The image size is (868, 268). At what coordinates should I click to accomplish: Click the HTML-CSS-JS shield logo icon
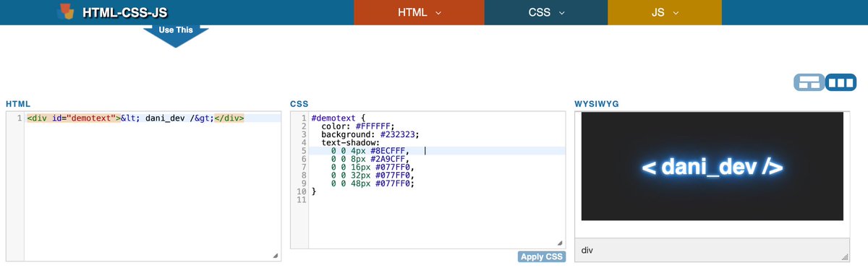click(x=66, y=12)
